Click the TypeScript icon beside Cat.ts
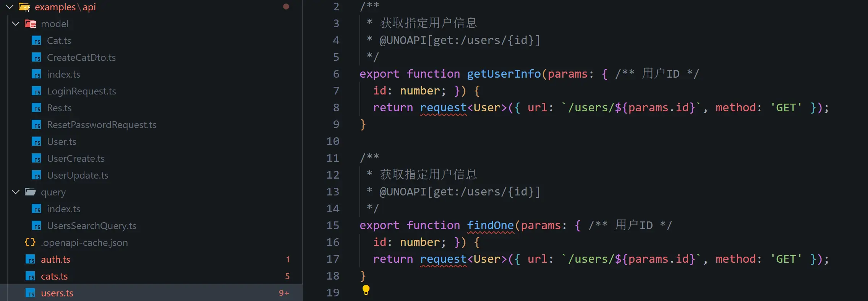The image size is (868, 301). point(36,41)
